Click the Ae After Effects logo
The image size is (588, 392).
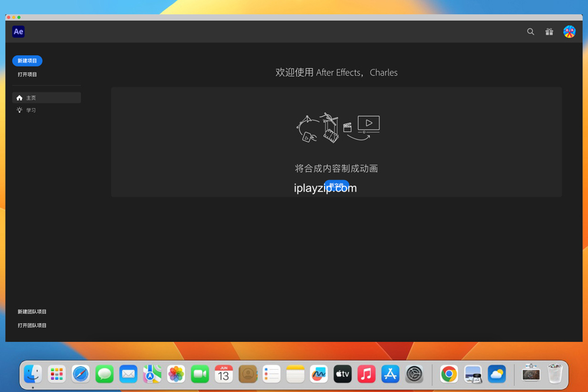(x=18, y=32)
